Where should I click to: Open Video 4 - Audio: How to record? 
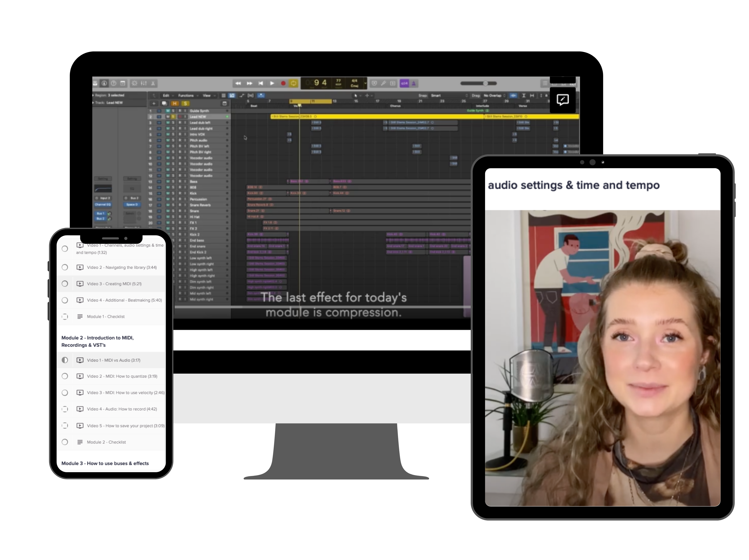pos(111,409)
